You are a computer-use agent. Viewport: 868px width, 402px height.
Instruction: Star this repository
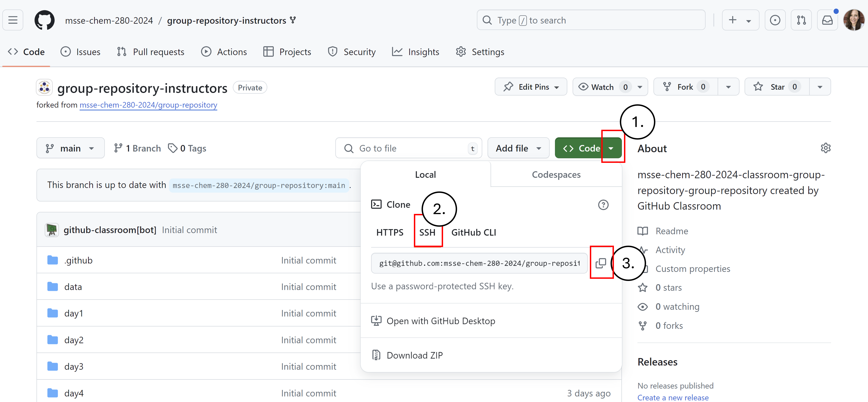(x=777, y=87)
